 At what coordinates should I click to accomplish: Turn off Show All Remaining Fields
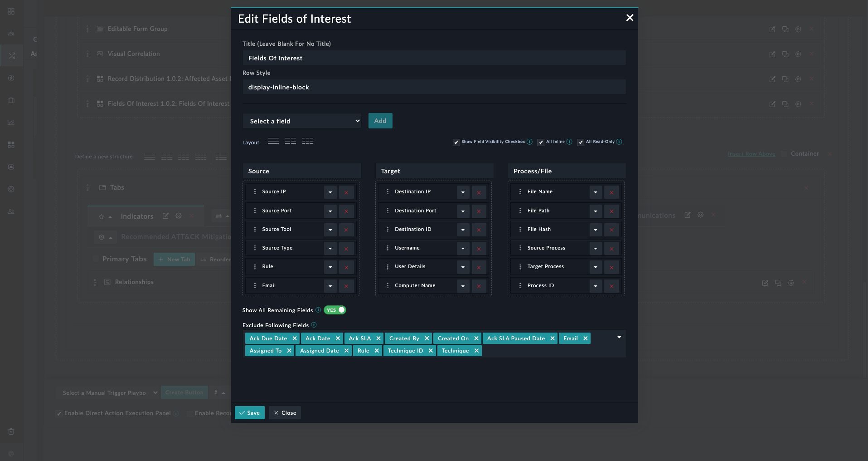pos(335,310)
